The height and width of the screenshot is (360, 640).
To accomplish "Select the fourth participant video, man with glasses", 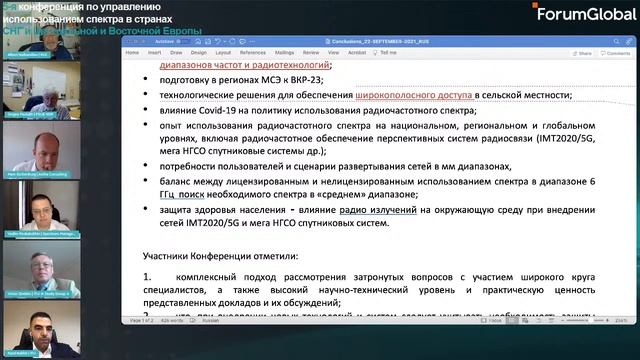I will 42,210.
